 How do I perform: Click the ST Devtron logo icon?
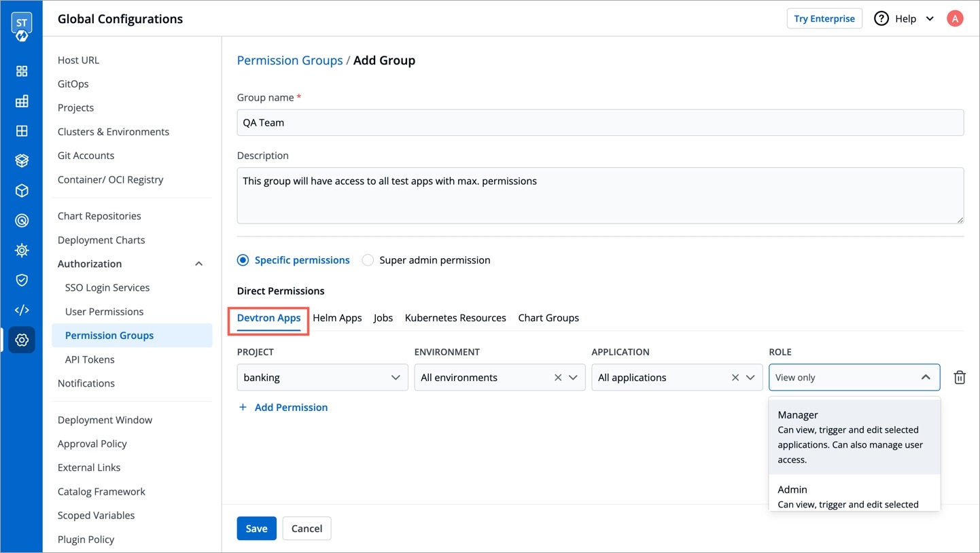click(x=22, y=26)
